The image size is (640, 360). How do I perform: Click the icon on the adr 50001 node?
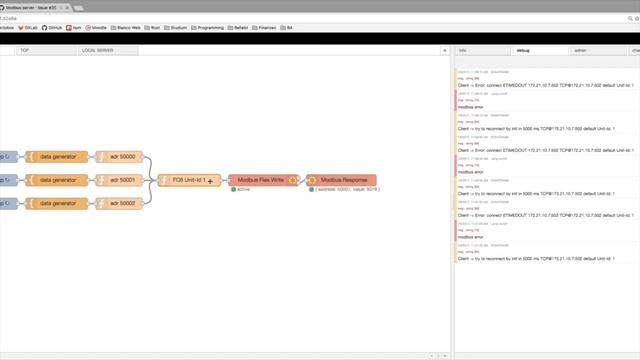tap(100, 180)
